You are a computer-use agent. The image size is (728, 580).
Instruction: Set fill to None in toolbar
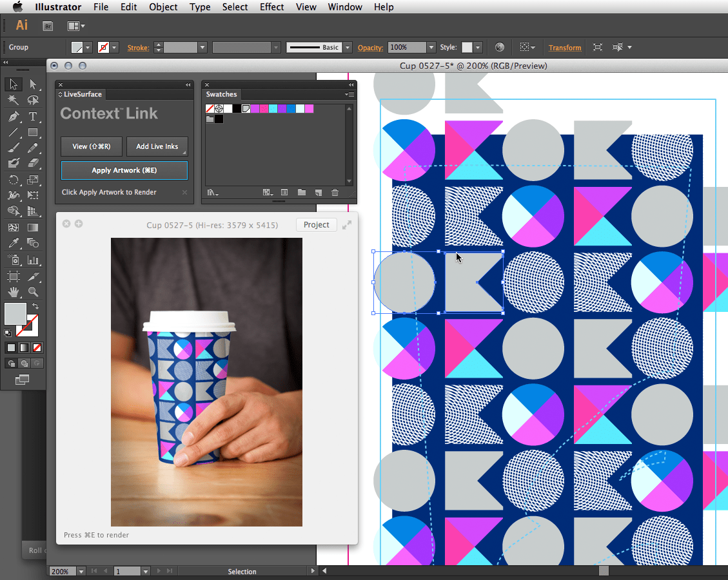coord(37,347)
